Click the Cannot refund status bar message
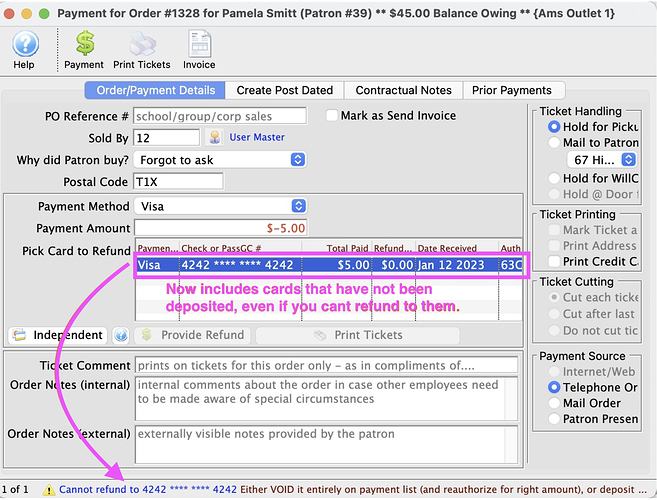Viewport: 657px width, 500px height. [x=353, y=490]
